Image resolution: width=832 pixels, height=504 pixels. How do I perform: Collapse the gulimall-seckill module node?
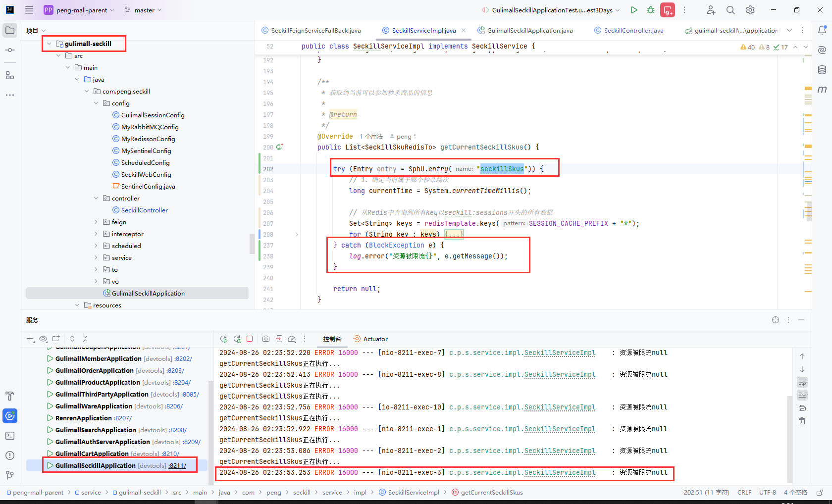click(x=49, y=44)
